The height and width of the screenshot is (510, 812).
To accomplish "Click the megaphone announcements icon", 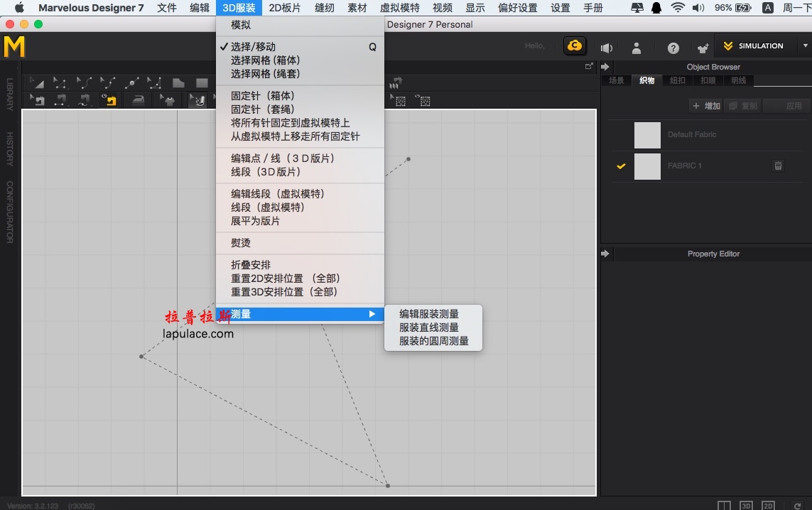I will click(x=607, y=48).
